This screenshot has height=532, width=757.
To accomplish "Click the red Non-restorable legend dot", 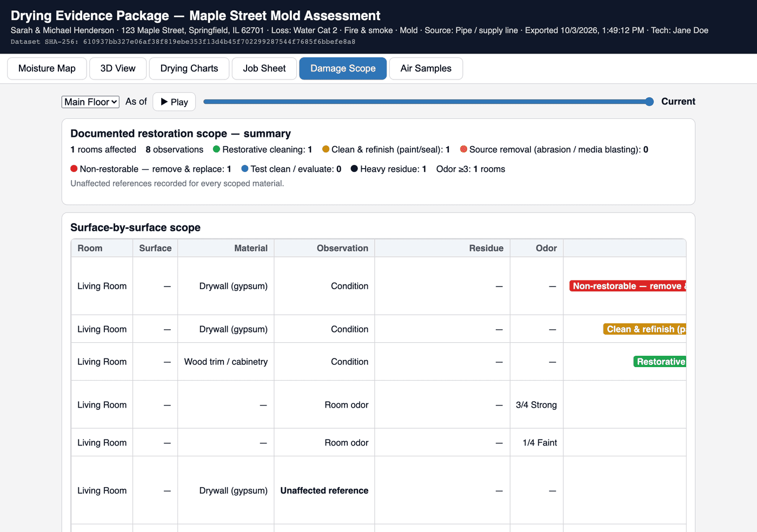I will click(74, 169).
